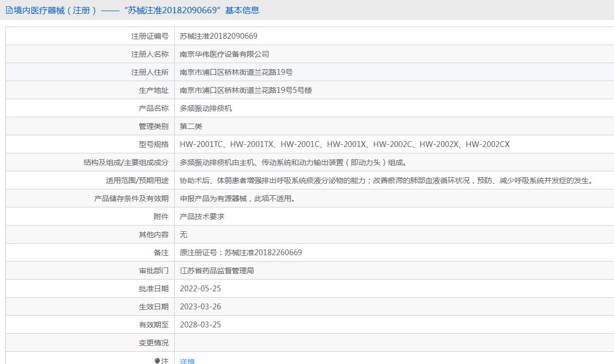Click the 产品储存条件及有效期 label
Viewport: 614px width, 364px height.
tap(131, 198)
